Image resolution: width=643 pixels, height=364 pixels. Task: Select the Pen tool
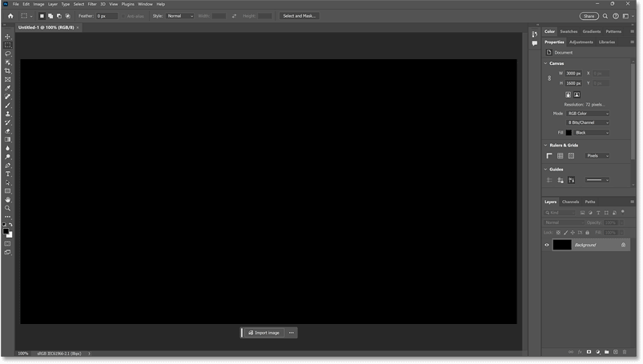(x=8, y=166)
